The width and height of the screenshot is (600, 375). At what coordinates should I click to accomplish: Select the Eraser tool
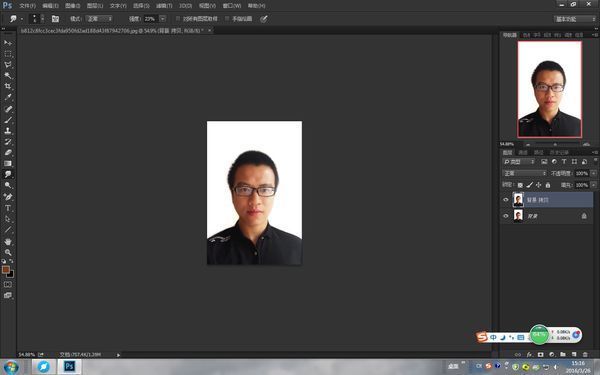point(8,152)
